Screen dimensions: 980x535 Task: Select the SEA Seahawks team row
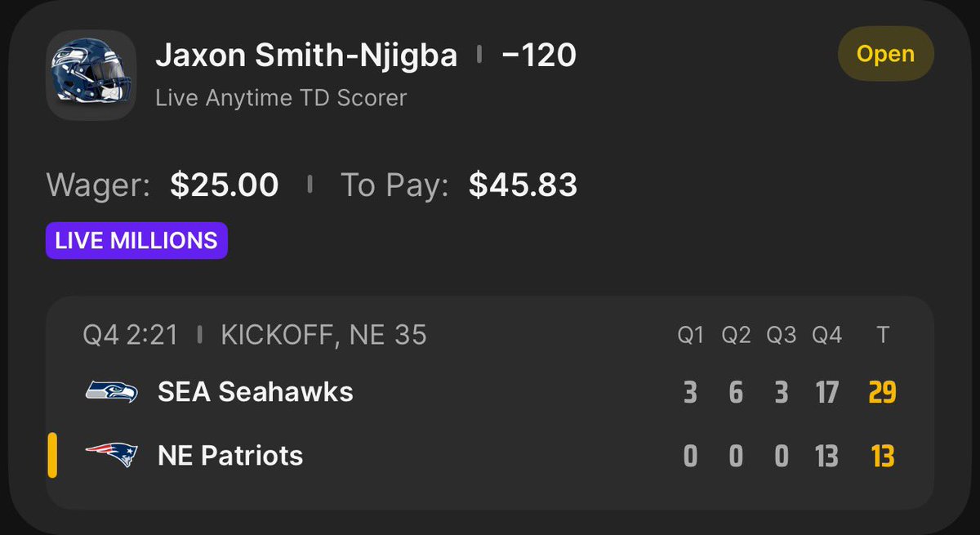pos(490,392)
